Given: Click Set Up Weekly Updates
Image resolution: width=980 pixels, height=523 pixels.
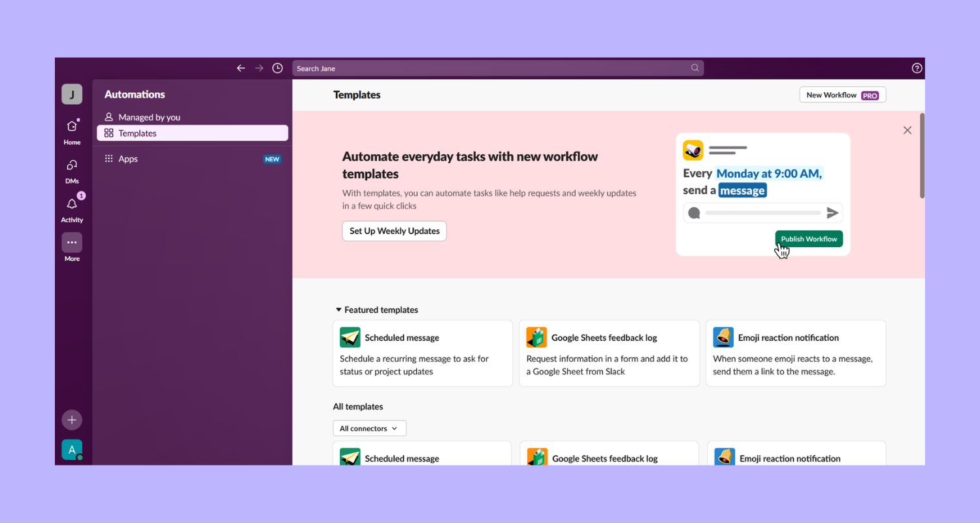Looking at the screenshot, I should (395, 231).
